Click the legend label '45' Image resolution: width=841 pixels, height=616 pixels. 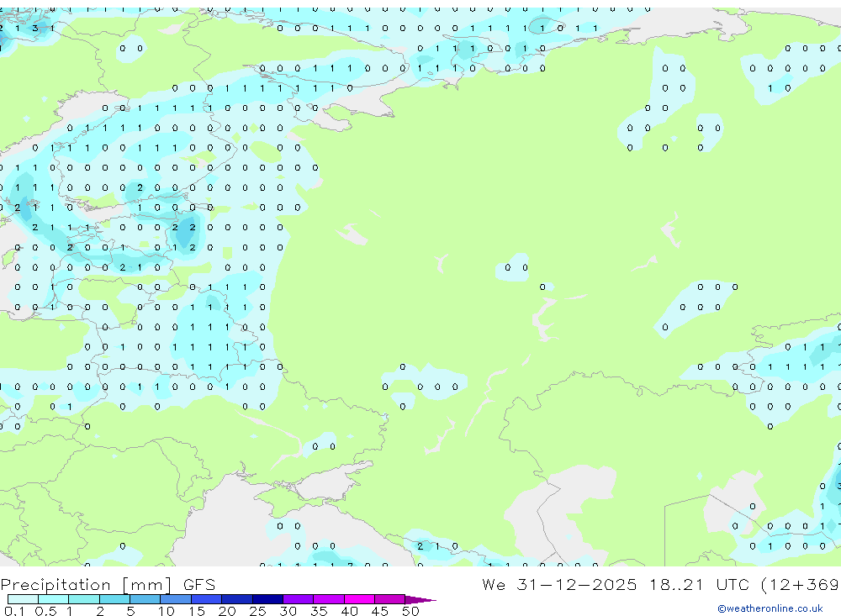coord(380,611)
